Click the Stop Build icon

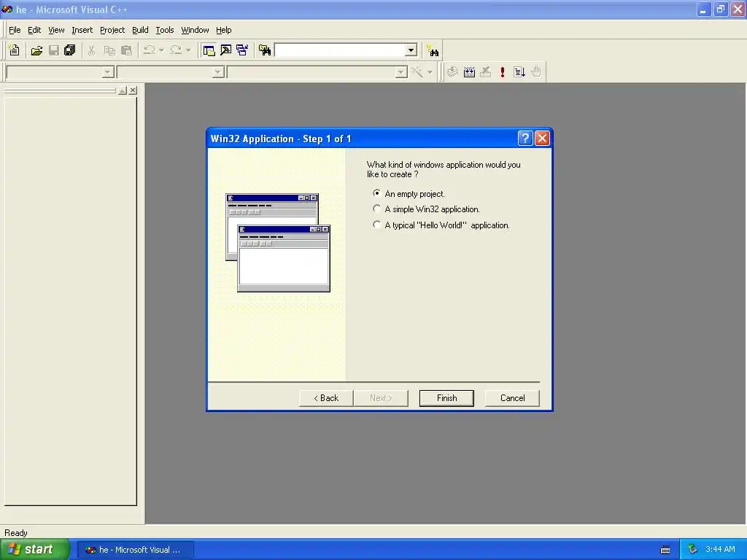point(485,72)
